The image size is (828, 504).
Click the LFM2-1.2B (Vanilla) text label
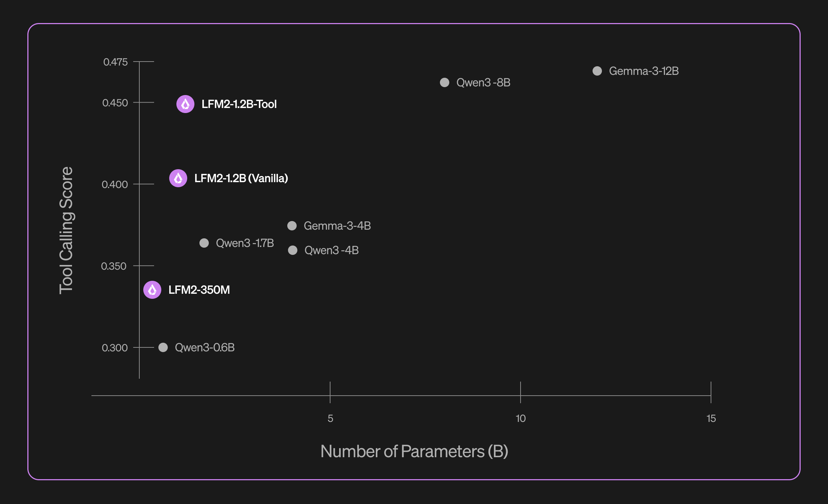(241, 178)
